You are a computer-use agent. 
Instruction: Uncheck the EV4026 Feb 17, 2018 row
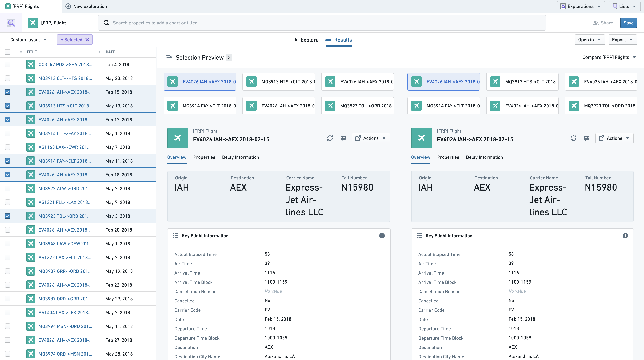(8, 120)
